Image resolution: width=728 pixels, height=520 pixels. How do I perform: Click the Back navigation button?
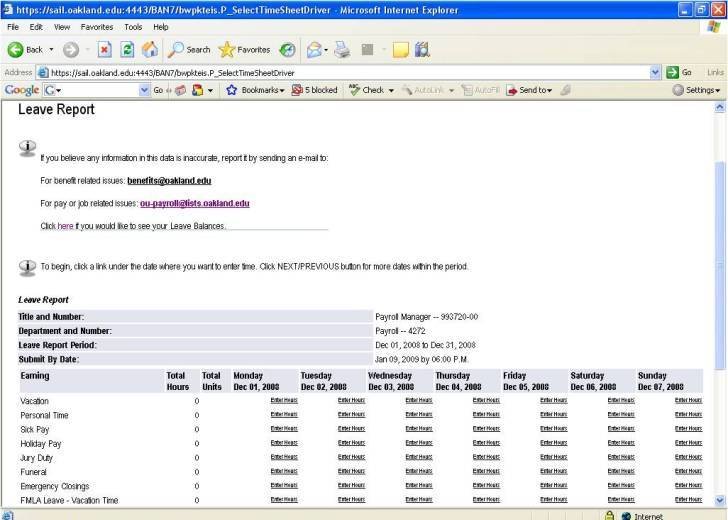26,49
